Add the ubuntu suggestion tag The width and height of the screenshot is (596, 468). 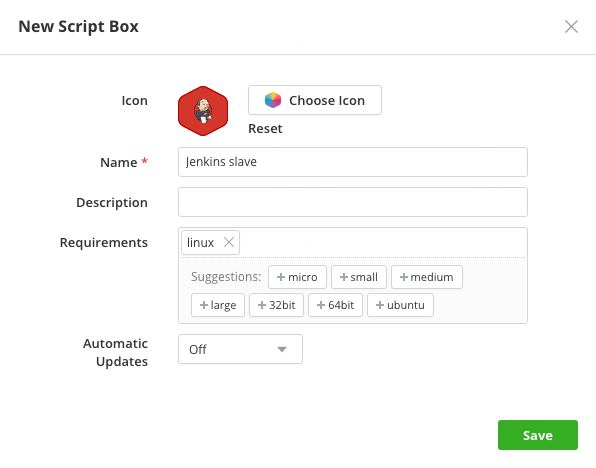point(400,305)
